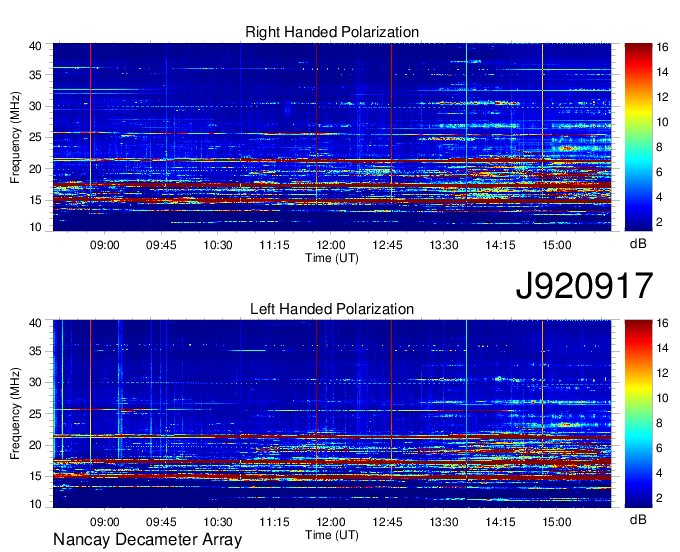The width and height of the screenshot is (680, 552).
Task: Click the 8 dB label on Right Handed colorbar
Action: 659,147
